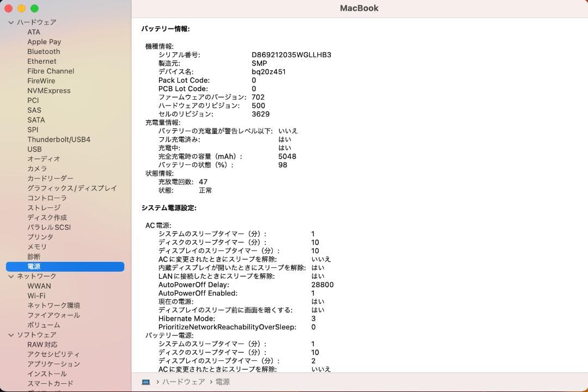
Task: Collapse the ソフトウェア section in the sidebar
Action: coord(10,335)
